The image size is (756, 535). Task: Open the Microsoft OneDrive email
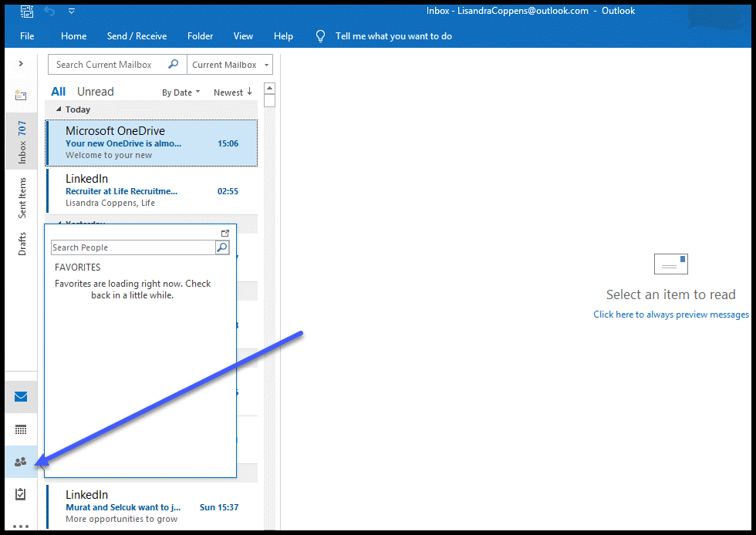pyautogui.click(x=151, y=143)
